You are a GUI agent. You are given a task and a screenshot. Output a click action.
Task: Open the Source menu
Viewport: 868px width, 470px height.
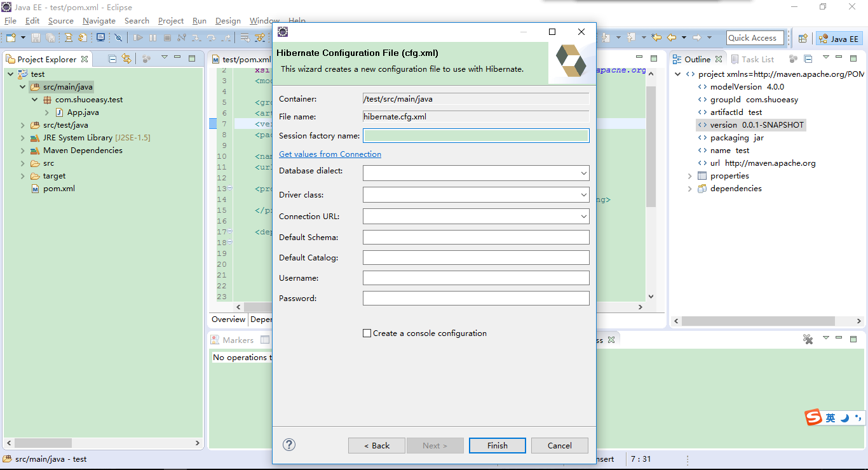point(61,20)
